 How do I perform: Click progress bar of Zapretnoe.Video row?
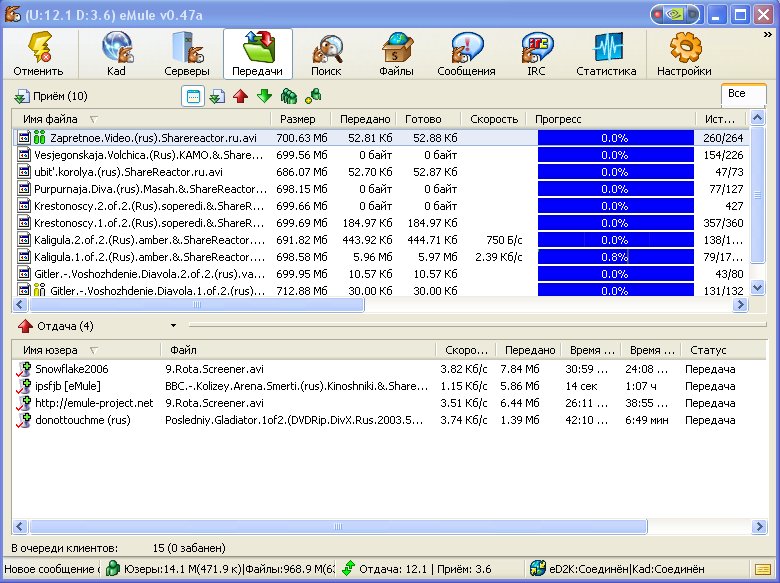click(x=616, y=138)
